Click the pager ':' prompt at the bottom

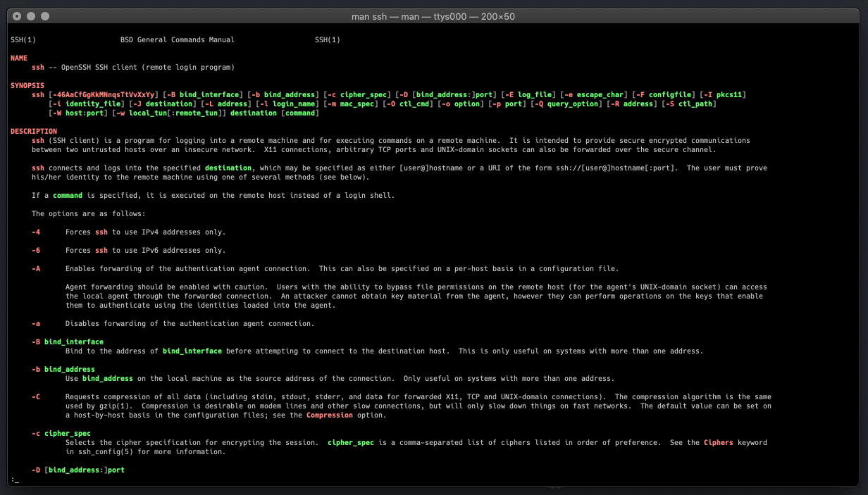tap(12, 479)
